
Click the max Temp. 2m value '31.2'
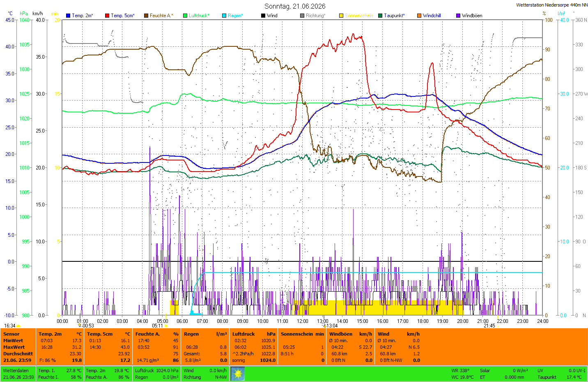click(77, 347)
